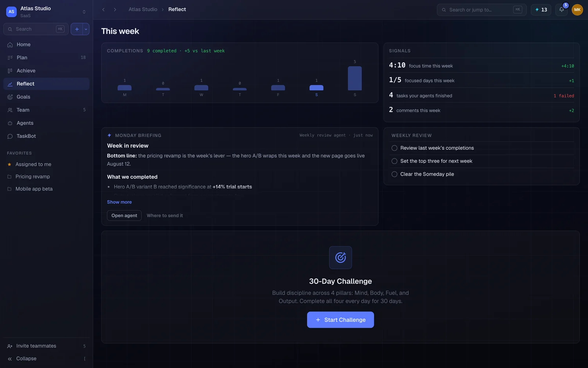Click the lightning bolt credits counter showing 13
Screen dimensions: 588x368
pos(541,10)
